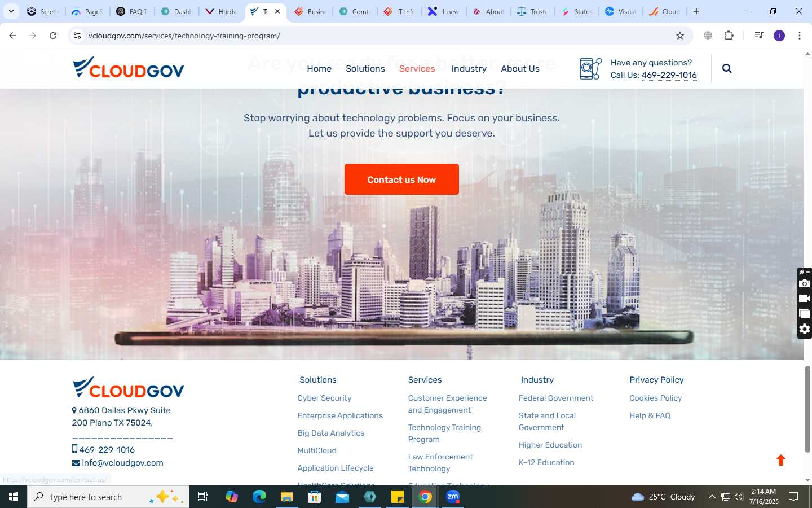Bookmark this page with star icon
812x508 pixels.
tap(680, 36)
